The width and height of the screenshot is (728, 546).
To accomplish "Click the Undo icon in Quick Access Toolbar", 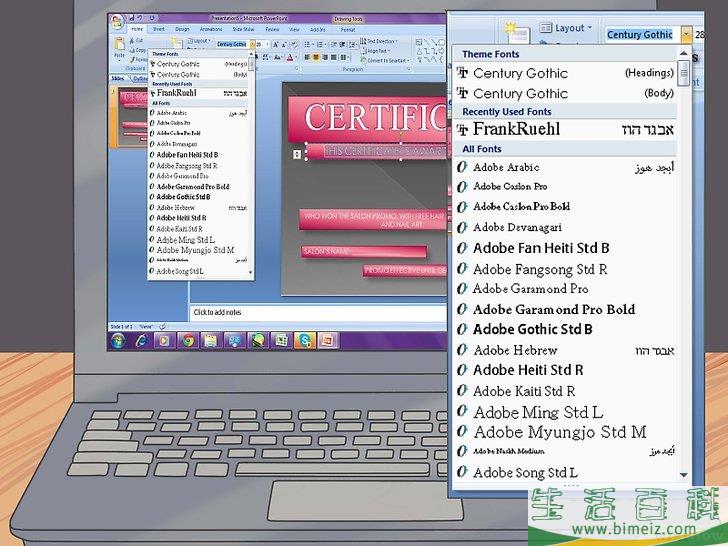I will tap(140, 18).
